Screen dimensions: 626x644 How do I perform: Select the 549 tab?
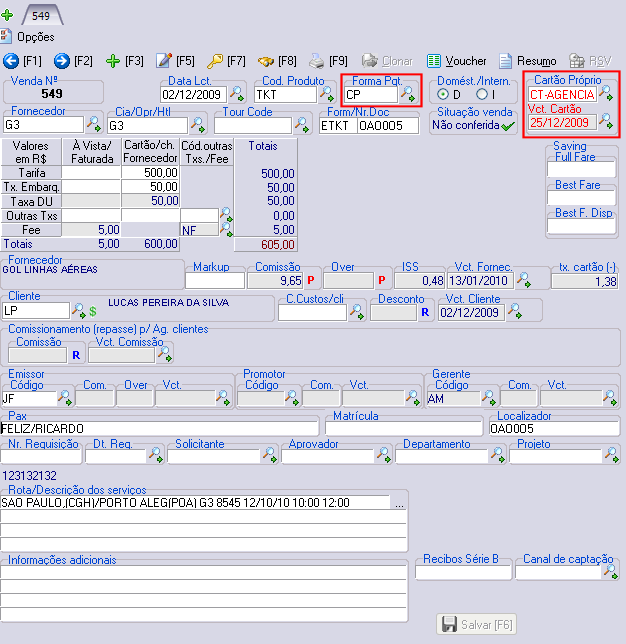42,16
